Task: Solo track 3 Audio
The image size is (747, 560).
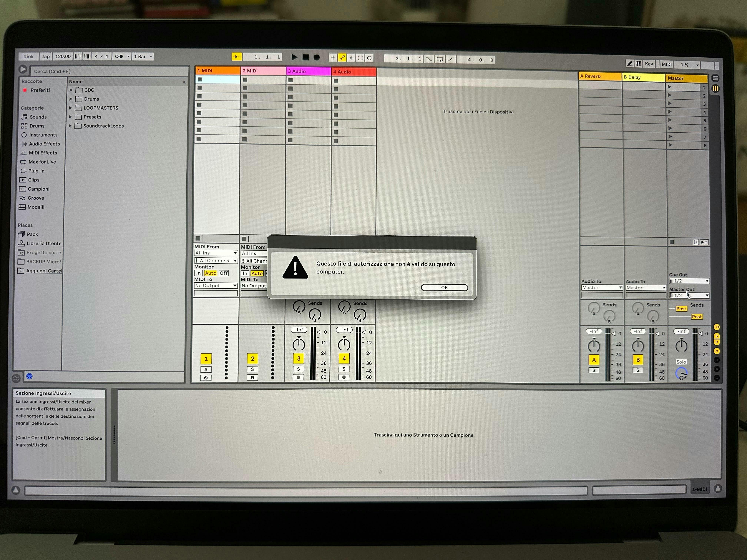Action: (298, 369)
